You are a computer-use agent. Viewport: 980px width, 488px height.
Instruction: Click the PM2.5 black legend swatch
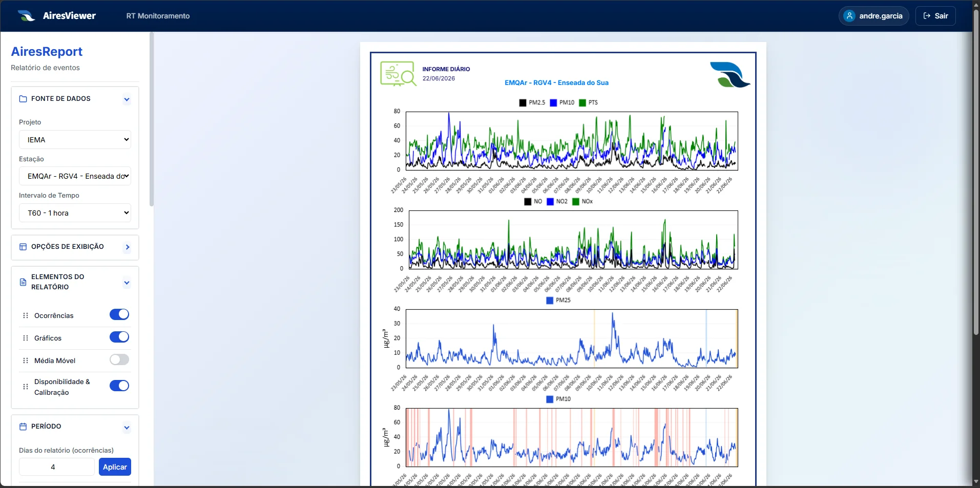point(523,103)
